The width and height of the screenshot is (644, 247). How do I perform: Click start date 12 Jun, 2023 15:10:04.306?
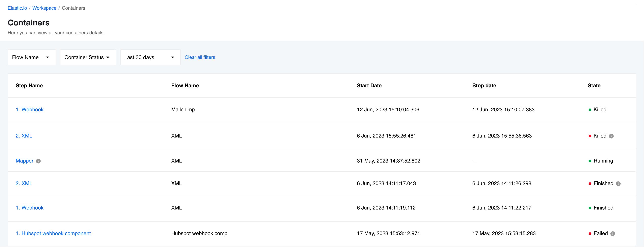(388, 110)
